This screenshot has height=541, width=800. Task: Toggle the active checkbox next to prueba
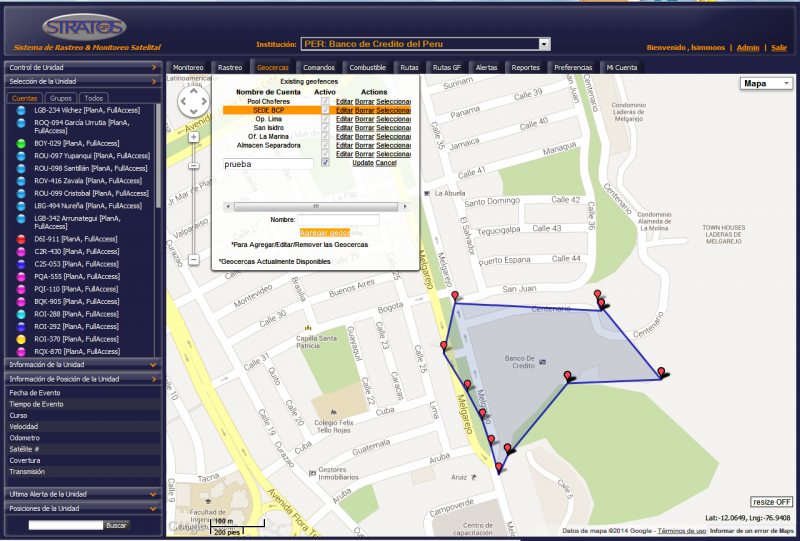click(x=325, y=163)
